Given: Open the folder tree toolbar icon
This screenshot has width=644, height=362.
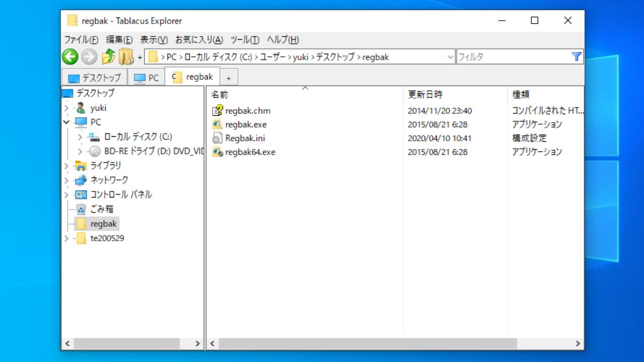Looking at the screenshot, I should pos(126,57).
